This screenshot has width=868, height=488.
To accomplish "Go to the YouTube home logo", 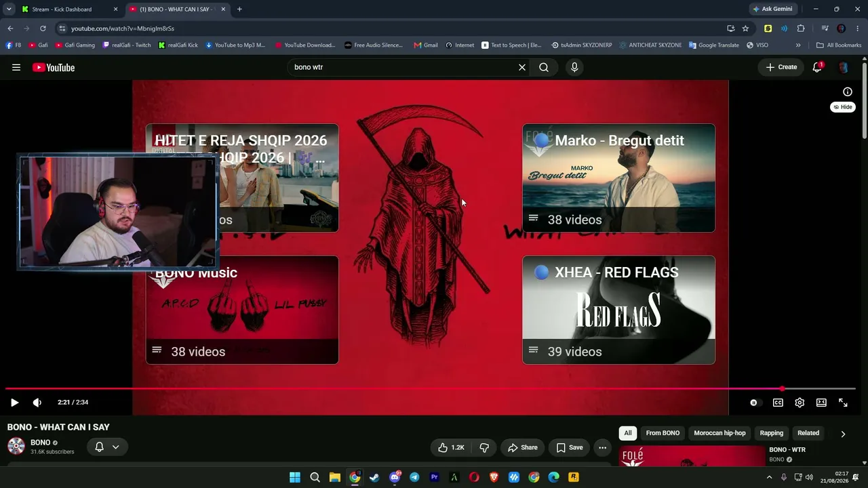I will tap(54, 67).
